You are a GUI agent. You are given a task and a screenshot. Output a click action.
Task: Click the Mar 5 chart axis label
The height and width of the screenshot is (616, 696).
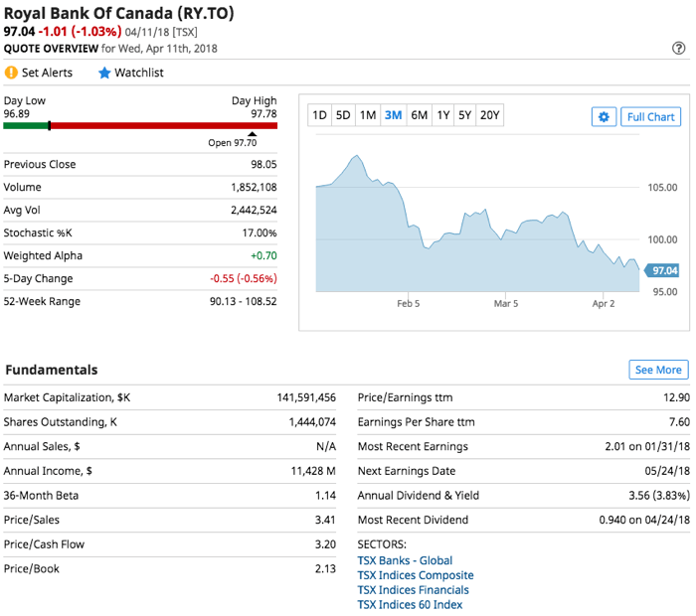[506, 304]
